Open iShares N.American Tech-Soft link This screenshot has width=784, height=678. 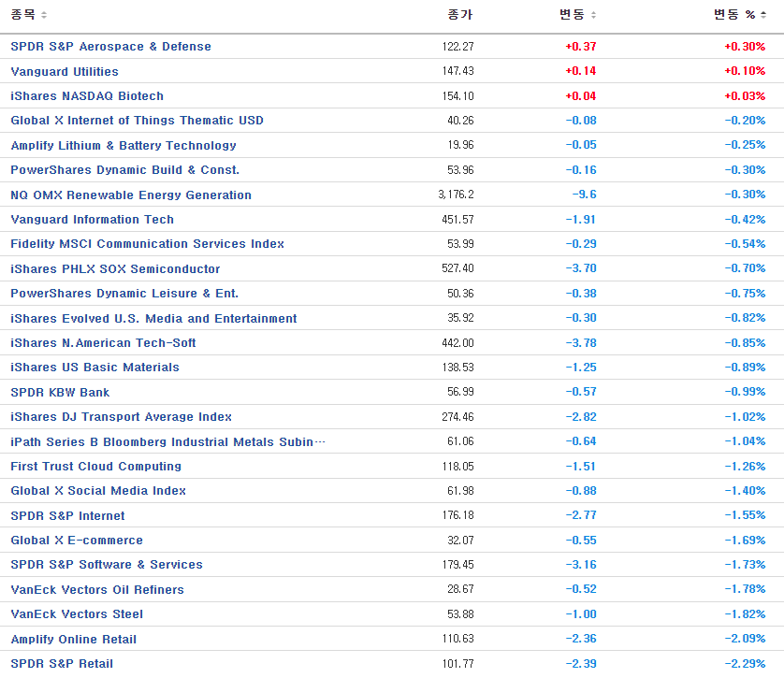(103, 343)
